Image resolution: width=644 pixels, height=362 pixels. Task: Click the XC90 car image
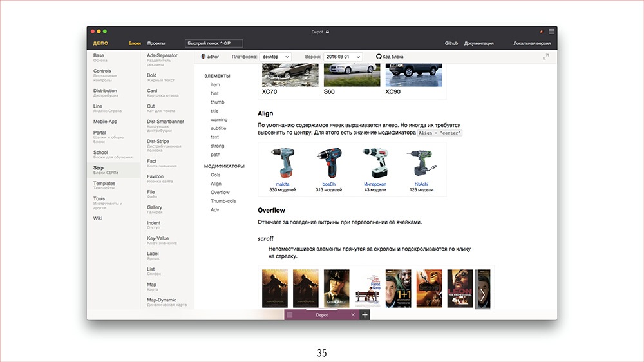coord(413,75)
